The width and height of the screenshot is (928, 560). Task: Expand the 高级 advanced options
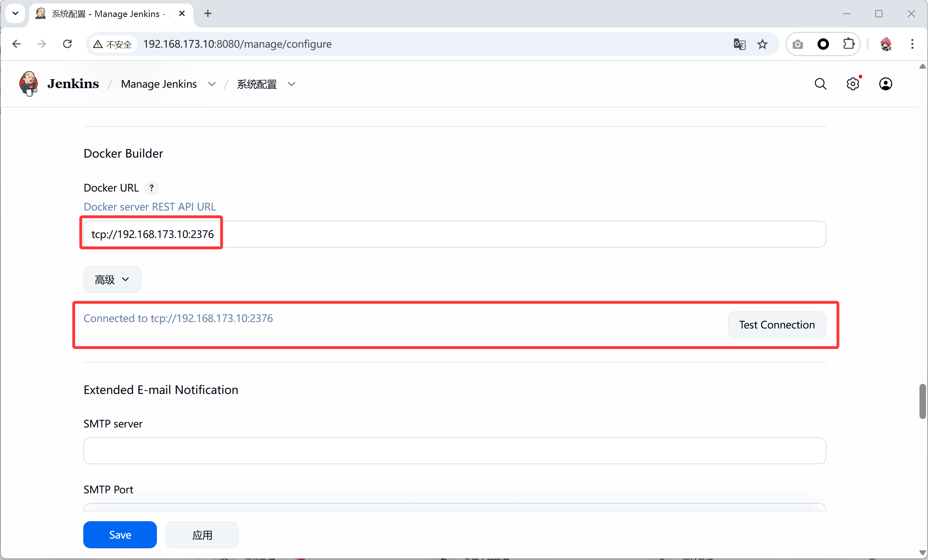click(x=112, y=279)
